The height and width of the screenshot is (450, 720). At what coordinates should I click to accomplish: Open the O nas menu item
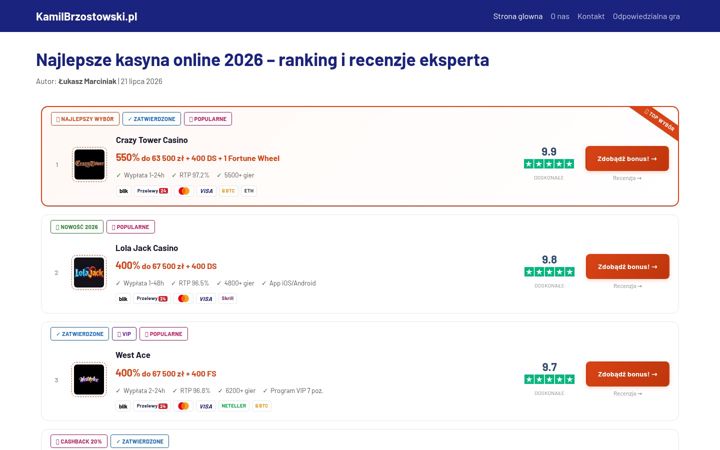[x=560, y=17]
